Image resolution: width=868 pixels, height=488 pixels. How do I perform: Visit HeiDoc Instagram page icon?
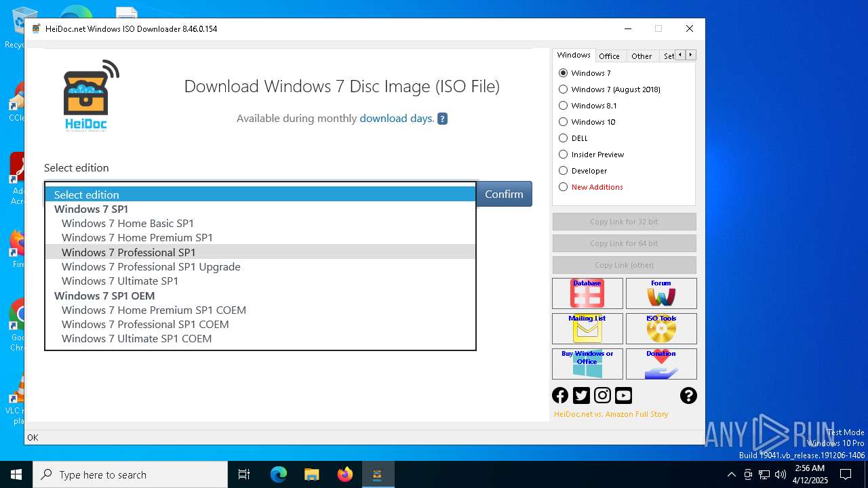point(602,395)
